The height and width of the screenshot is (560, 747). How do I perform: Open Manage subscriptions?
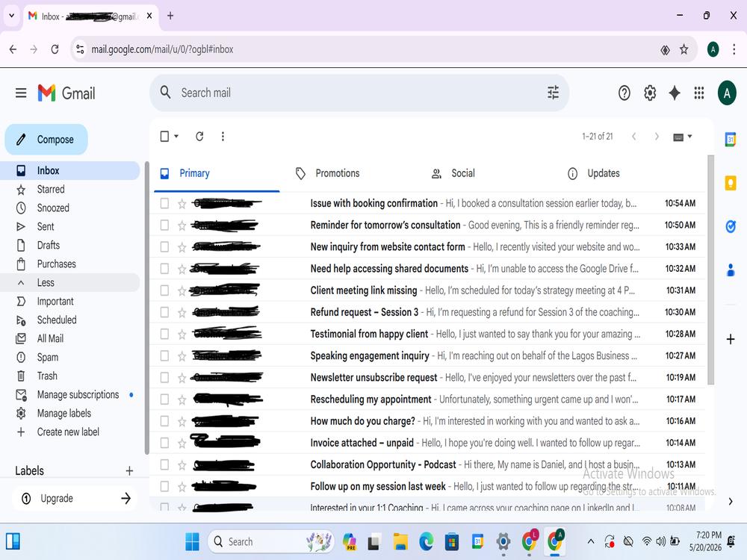(70, 394)
